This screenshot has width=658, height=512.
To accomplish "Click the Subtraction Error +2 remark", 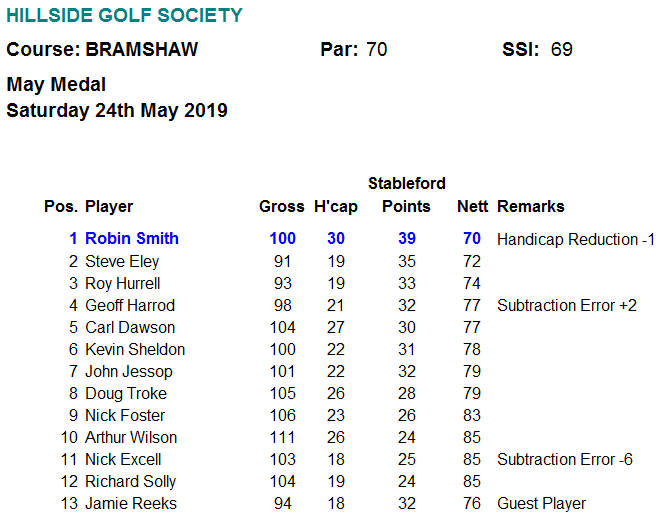I will point(566,305).
